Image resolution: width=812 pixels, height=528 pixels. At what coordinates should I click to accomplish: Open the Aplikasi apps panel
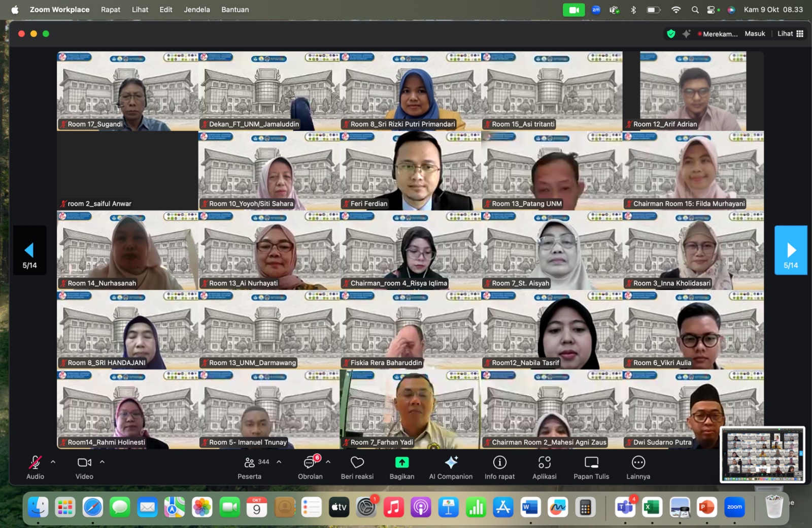544,463
